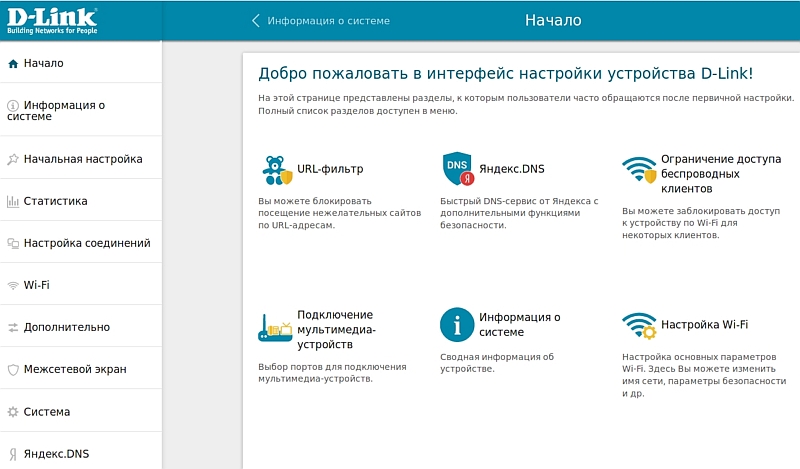Expand Настройка соединений sidebar section
This screenshot has height=469, width=800.
pos(86,243)
